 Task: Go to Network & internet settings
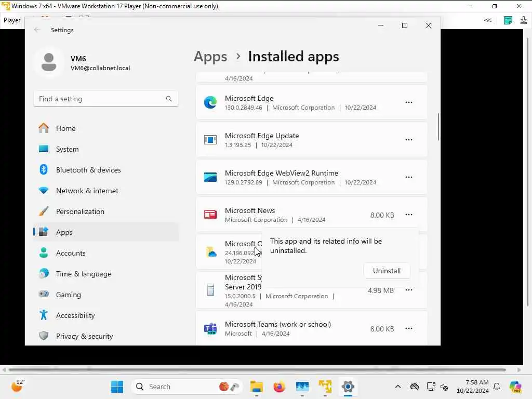tap(106, 191)
